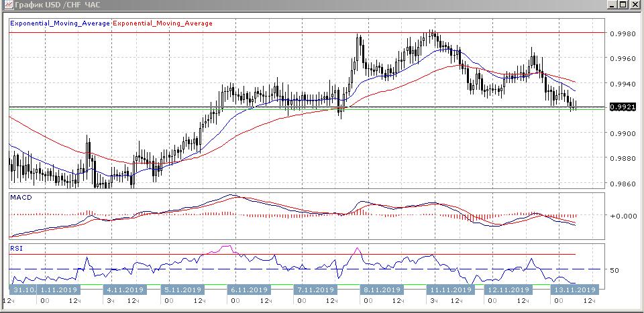Screen dimensions: 644x313
Task: Maximize the USD/CHF chart window
Action: click(x=624, y=5)
